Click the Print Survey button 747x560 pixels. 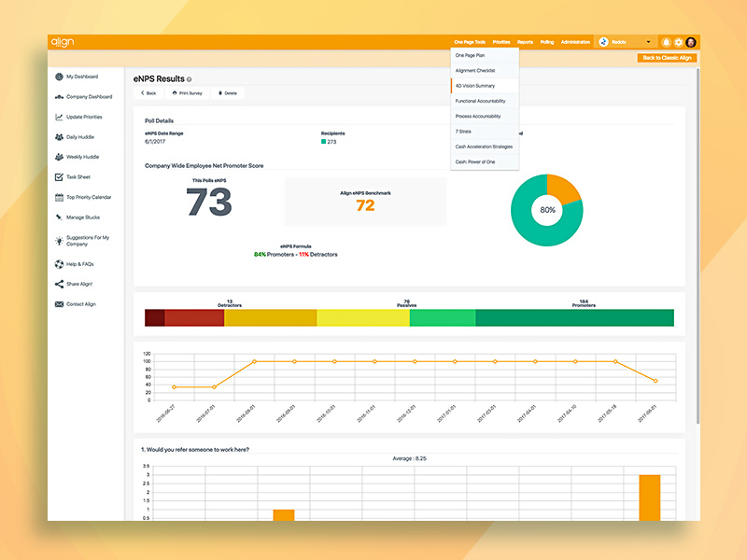pos(188,93)
